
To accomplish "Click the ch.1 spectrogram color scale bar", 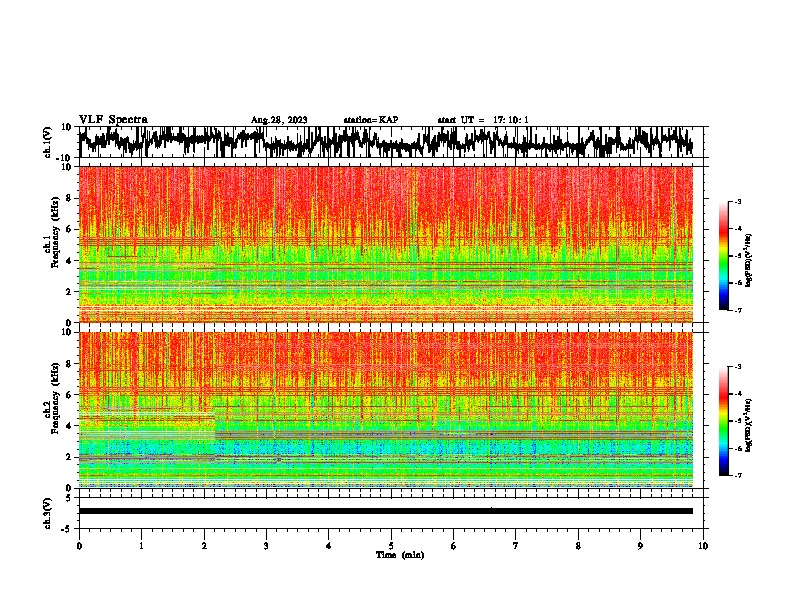I will coord(723,256).
